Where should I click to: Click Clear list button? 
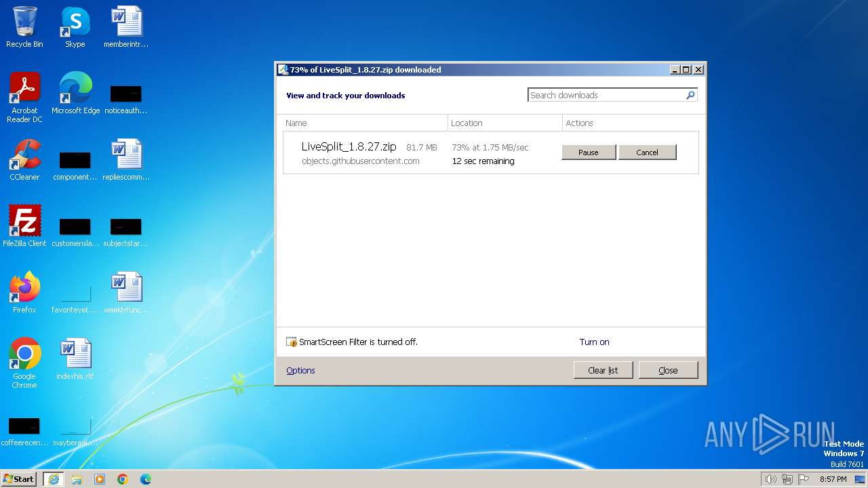pyautogui.click(x=603, y=370)
